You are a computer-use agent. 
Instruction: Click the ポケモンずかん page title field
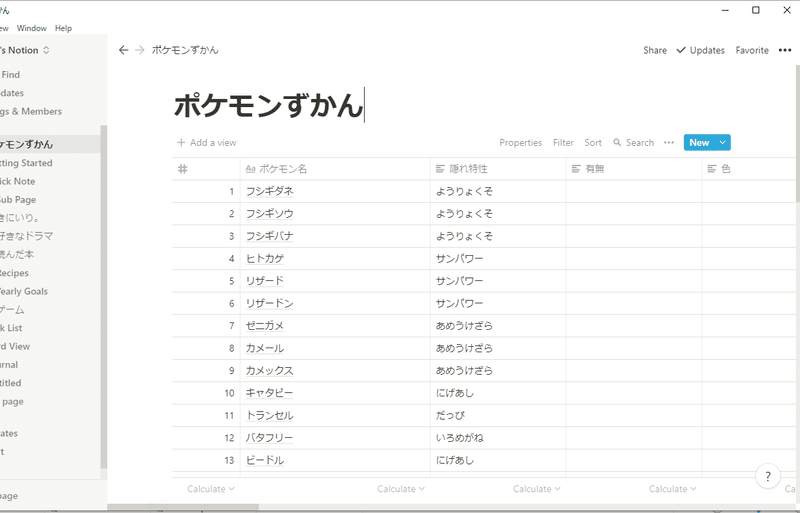tap(269, 105)
